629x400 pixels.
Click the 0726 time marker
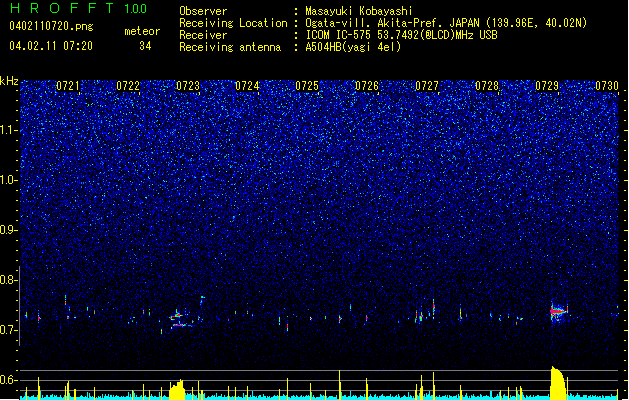pyautogui.click(x=367, y=86)
